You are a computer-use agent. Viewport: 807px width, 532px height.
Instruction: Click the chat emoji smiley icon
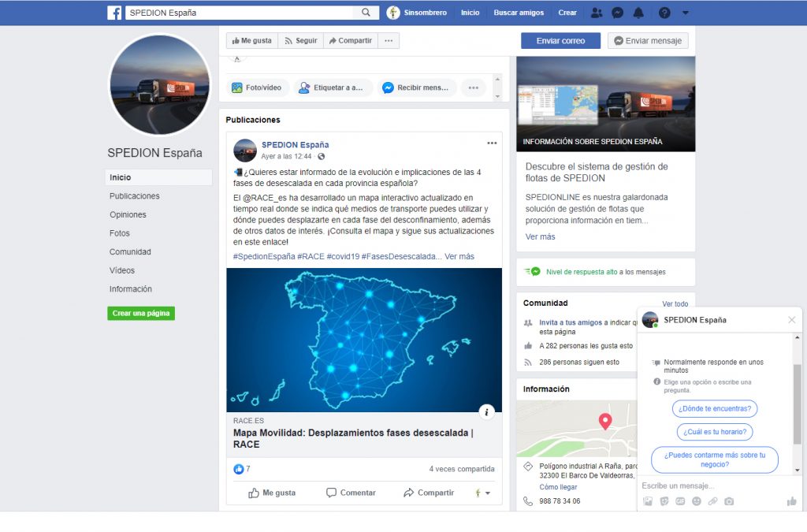(x=697, y=501)
